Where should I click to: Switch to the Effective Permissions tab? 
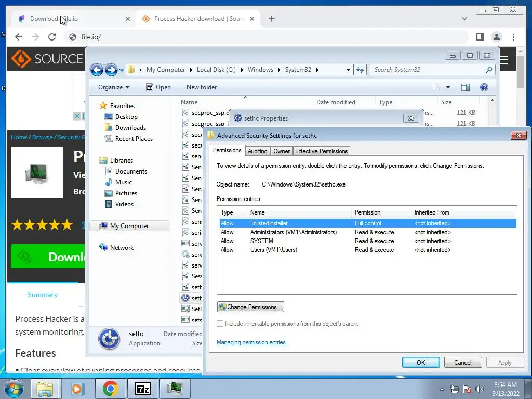[x=322, y=151]
